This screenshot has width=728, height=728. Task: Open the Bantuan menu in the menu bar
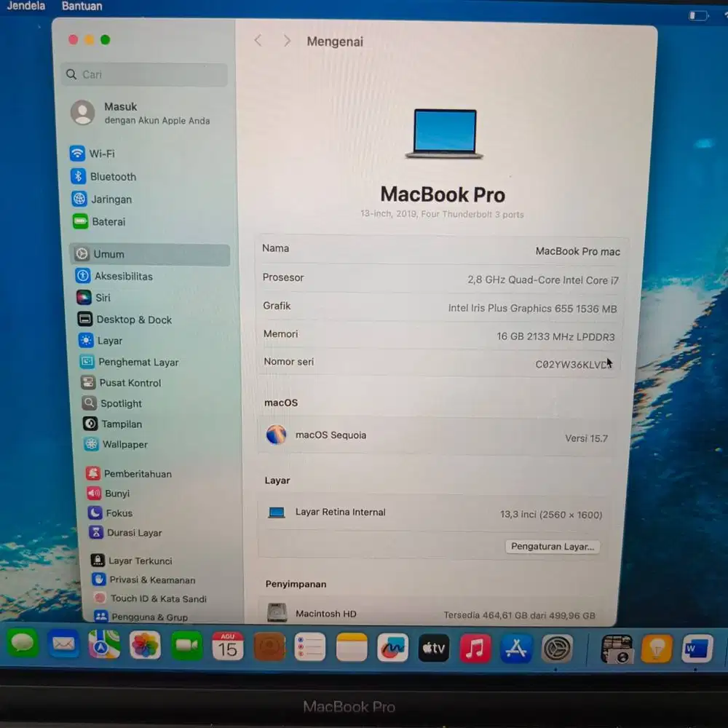tap(82, 6)
